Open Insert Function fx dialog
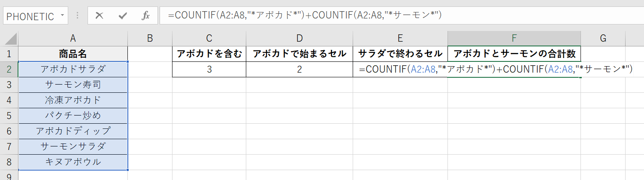644x180 pixels. [145, 16]
